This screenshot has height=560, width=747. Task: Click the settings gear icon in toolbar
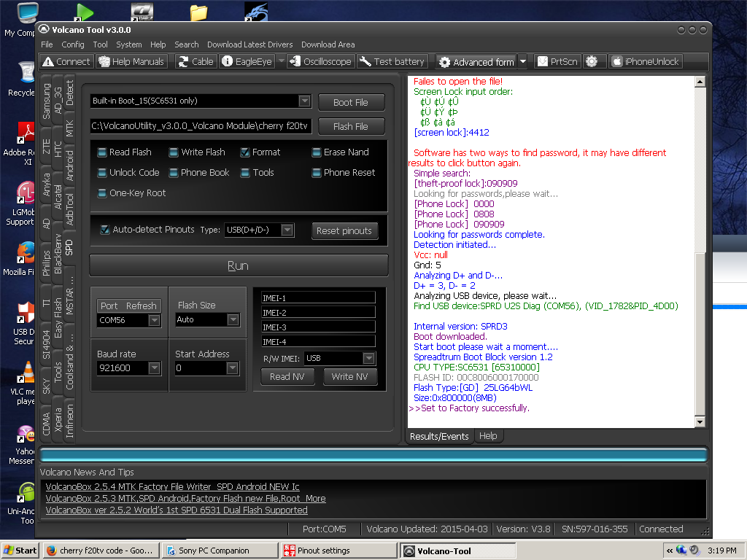(x=592, y=62)
